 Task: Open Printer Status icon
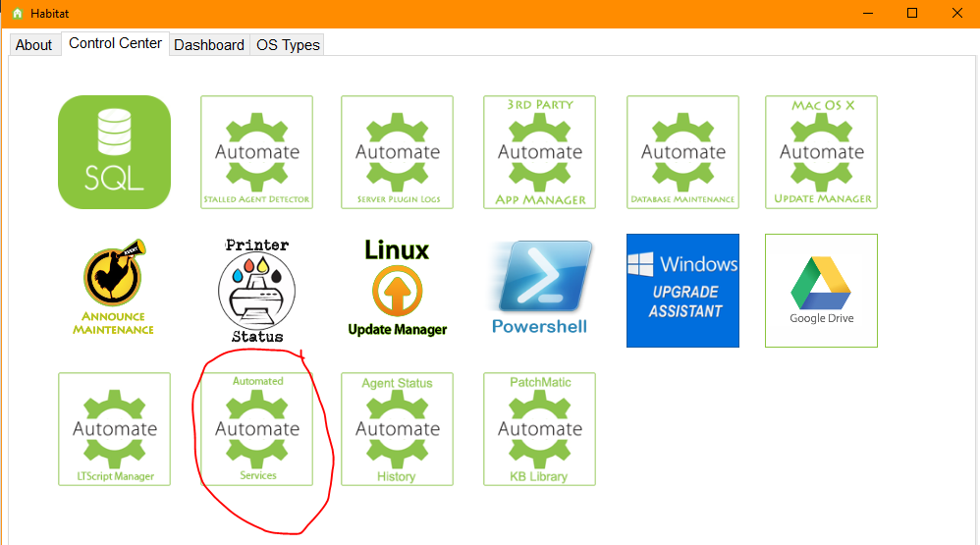pyautogui.click(x=257, y=291)
